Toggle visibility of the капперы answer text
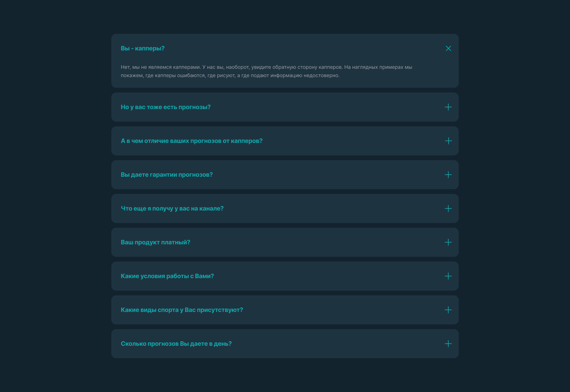 point(448,48)
